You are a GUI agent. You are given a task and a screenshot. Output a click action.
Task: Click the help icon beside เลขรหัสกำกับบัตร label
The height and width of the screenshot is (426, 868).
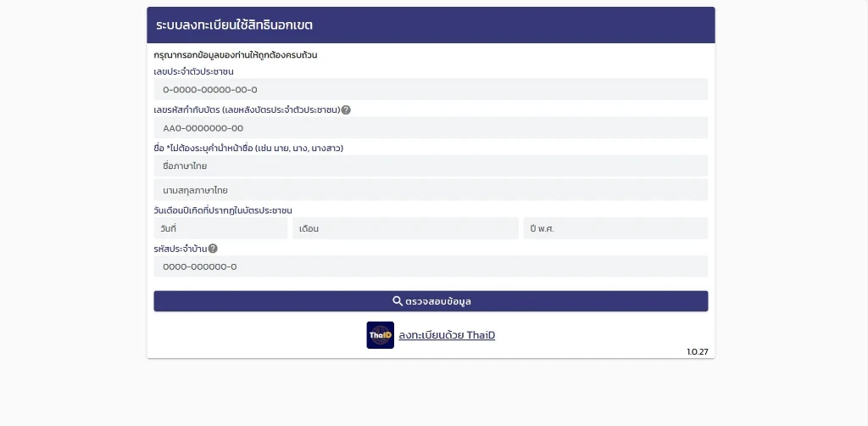(346, 109)
